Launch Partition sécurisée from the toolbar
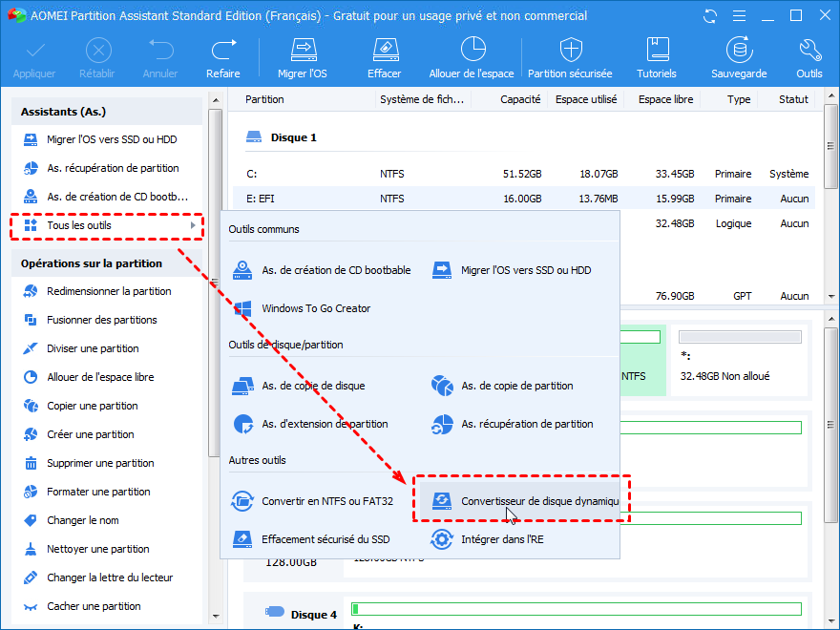Screen dimensions: 840x630 [570, 58]
